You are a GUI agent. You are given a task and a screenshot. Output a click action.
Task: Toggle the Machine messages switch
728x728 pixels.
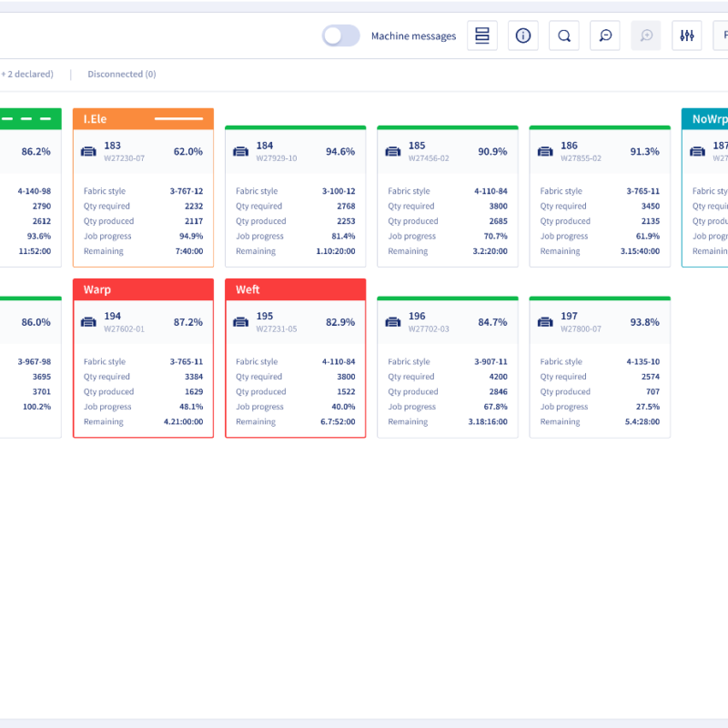(x=340, y=35)
